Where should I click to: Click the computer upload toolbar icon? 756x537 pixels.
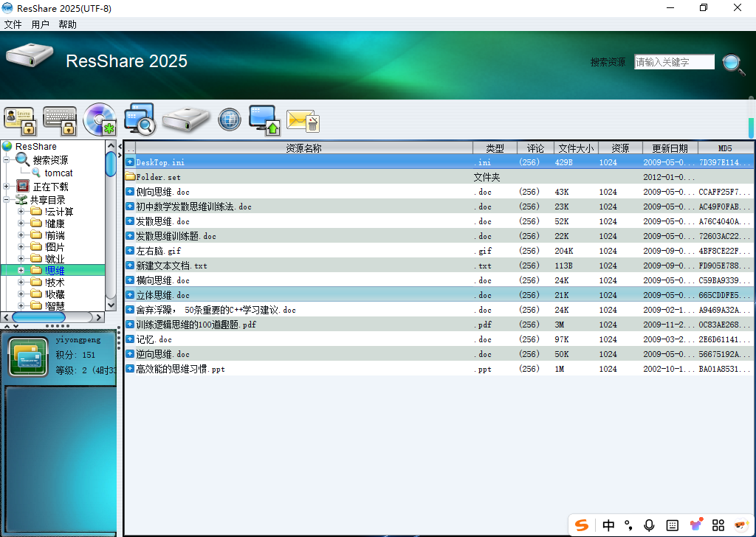tap(264, 120)
